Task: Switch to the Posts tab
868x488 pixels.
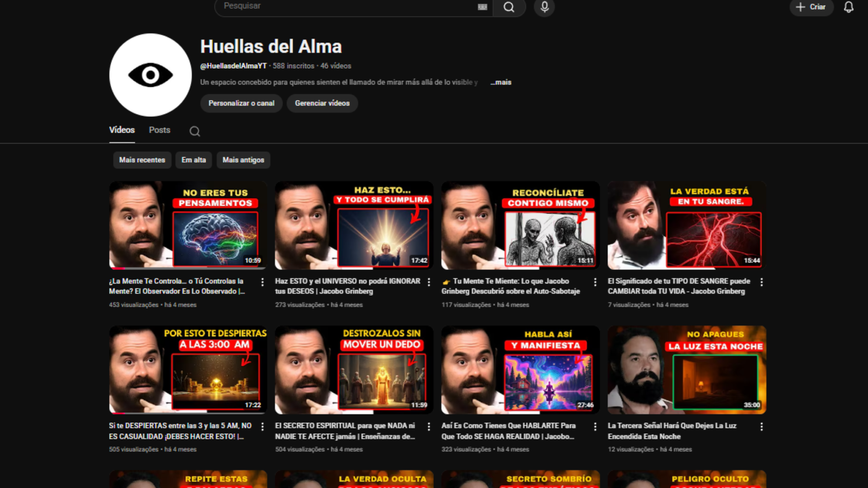Action: 159,130
